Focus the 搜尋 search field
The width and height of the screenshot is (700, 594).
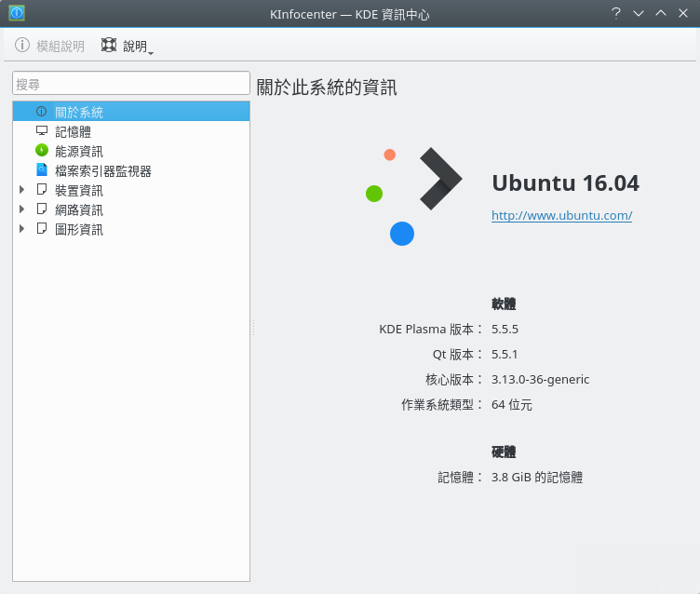coord(131,83)
